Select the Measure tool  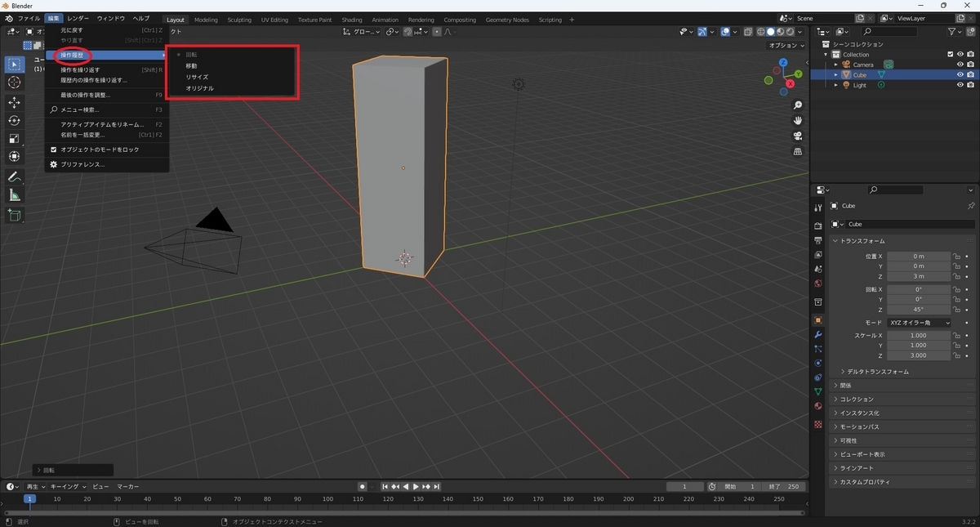tap(15, 194)
